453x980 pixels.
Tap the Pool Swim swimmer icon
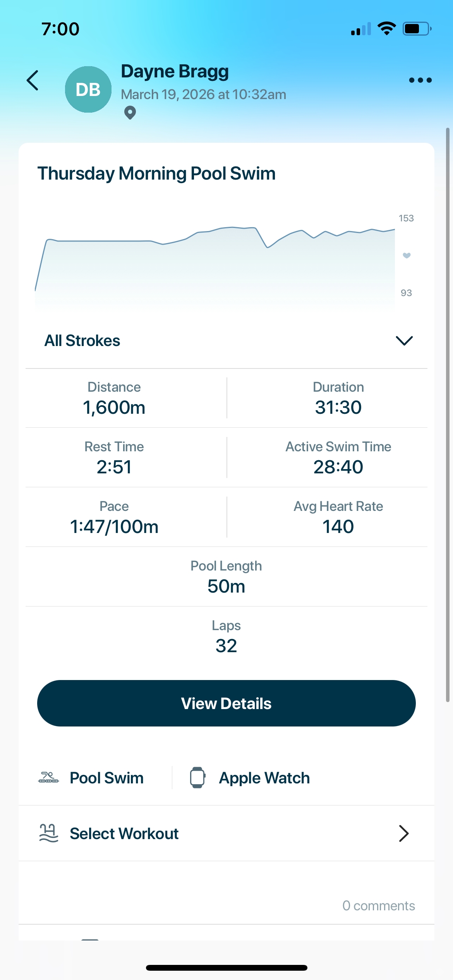(48, 778)
